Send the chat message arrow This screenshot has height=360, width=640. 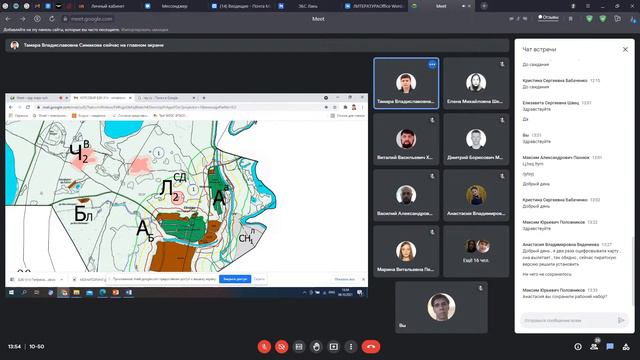(x=621, y=320)
